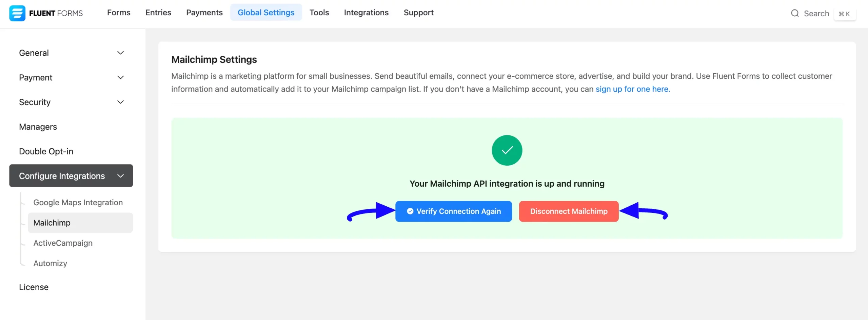
Task: Click the FLUENT FORMS brand text
Action: pyautogui.click(x=56, y=13)
